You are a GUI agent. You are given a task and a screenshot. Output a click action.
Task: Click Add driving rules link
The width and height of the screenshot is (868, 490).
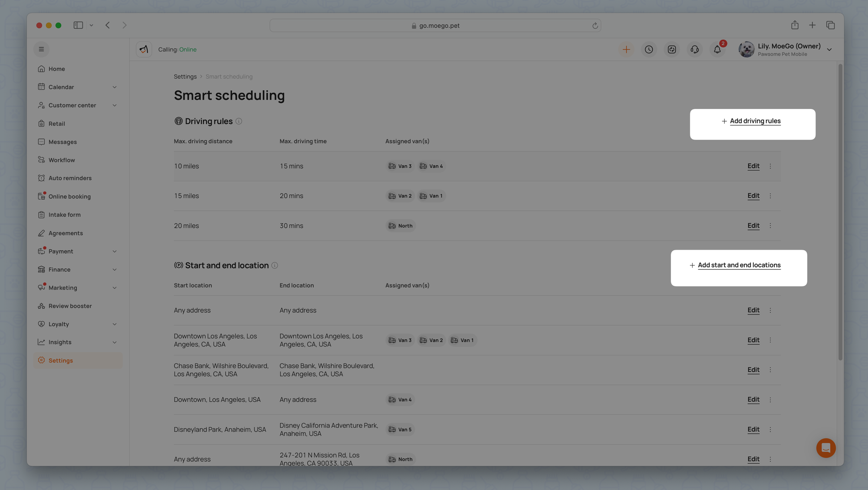(x=755, y=121)
